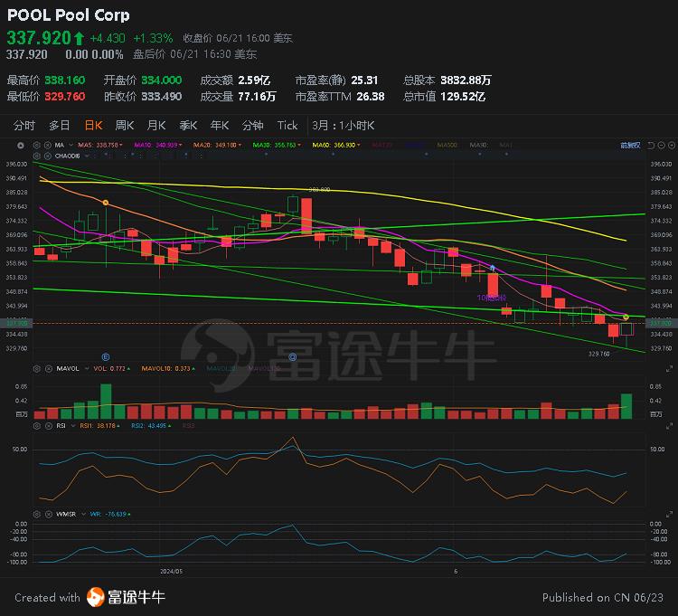
Task: Click the orange circle marker on MA20 line
Action: coord(106,203)
